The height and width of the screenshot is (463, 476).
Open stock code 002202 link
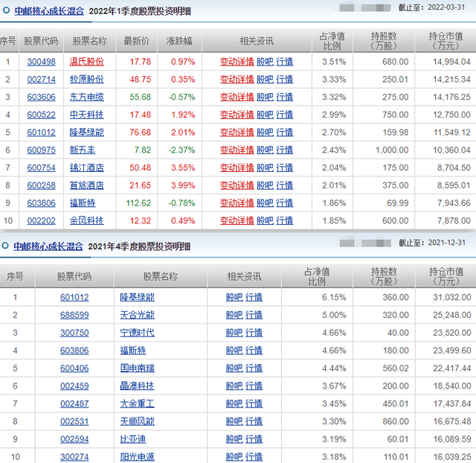click(x=42, y=220)
